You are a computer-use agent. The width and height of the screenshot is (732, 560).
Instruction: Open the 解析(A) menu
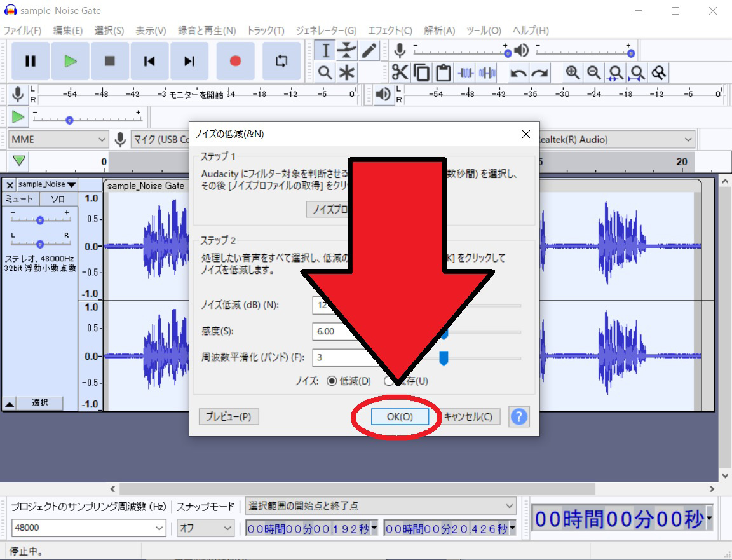[x=439, y=31]
